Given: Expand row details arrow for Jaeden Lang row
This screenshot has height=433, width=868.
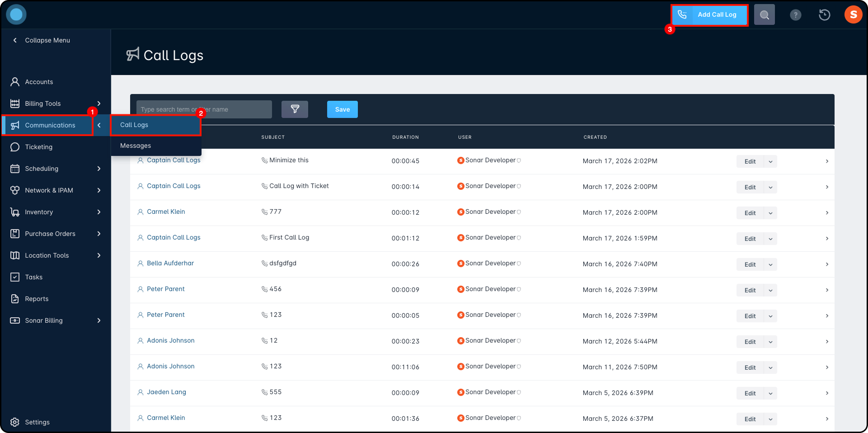Looking at the screenshot, I should point(827,393).
